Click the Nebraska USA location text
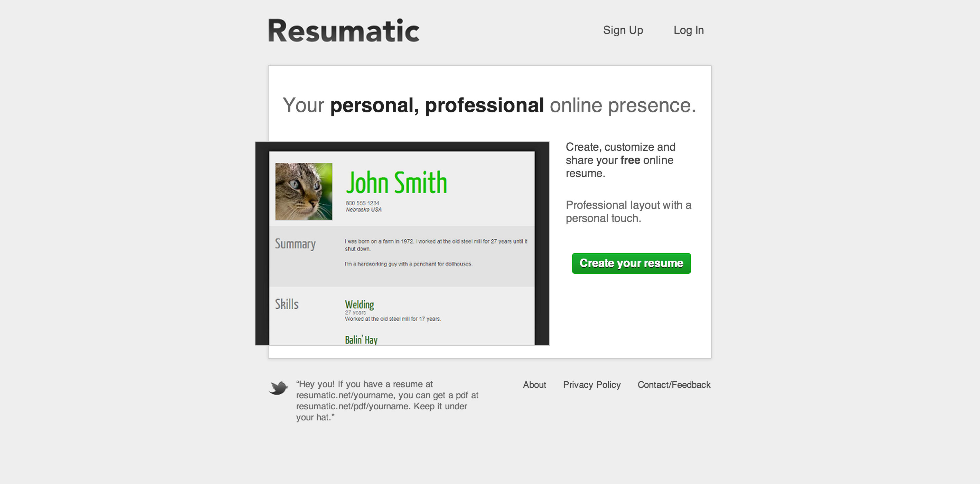This screenshot has height=484, width=980. pyautogui.click(x=363, y=210)
